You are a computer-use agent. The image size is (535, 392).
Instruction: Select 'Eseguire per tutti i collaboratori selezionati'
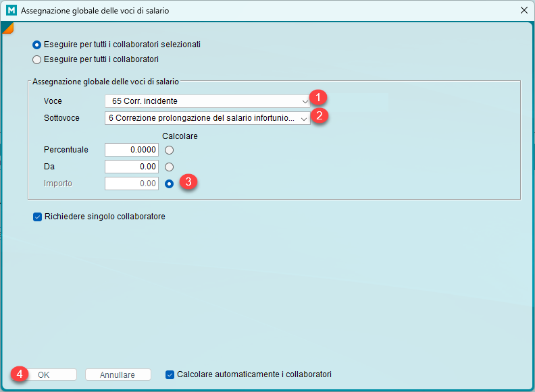pos(37,45)
